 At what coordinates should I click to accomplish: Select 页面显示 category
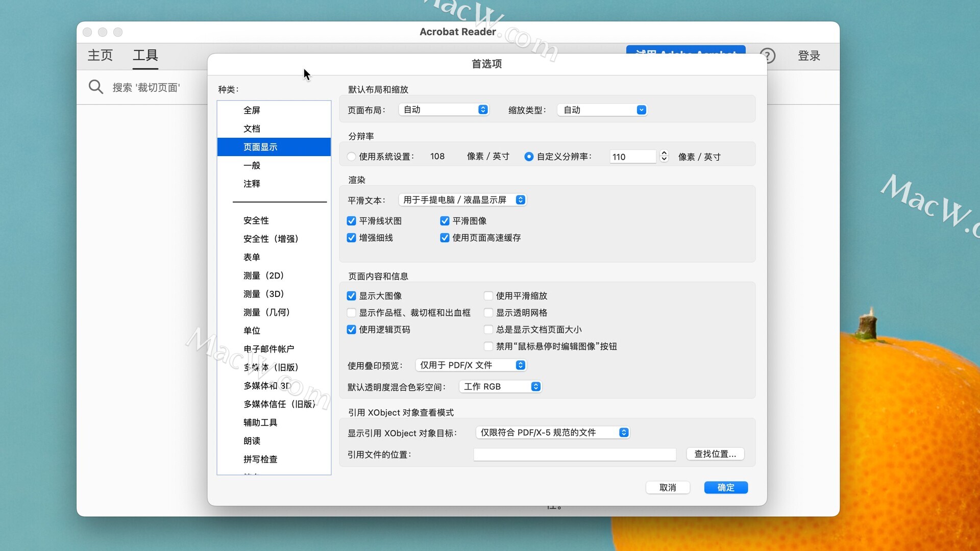click(x=274, y=147)
